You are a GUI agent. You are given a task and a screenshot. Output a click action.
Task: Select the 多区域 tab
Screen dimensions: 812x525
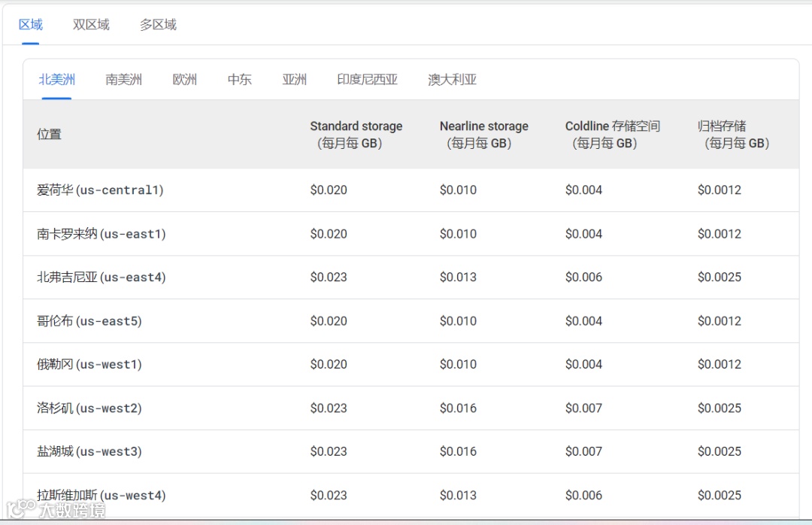(158, 25)
